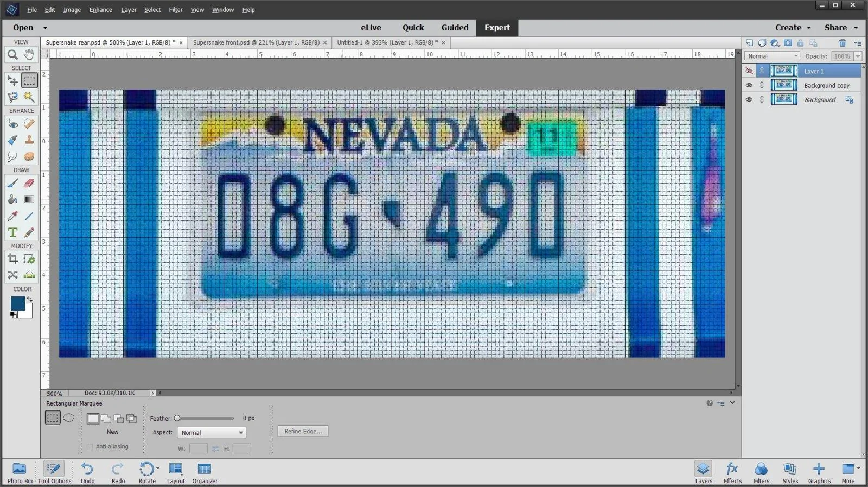The image size is (868, 487).
Task: Create a new layer in Layers panel
Action: click(749, 43)
